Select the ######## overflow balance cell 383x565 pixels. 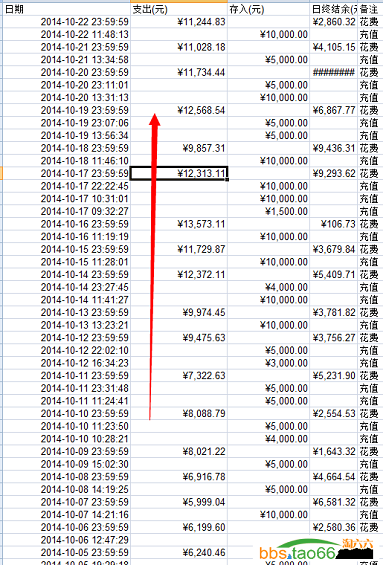pos(334,72)
